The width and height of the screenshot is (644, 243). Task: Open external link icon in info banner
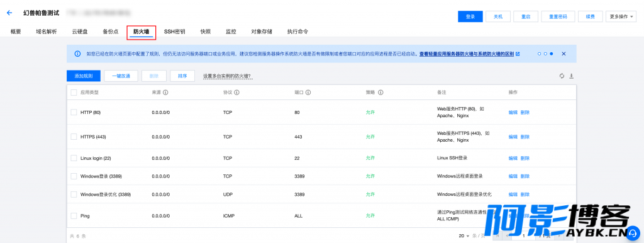click(x=518, y=54)
